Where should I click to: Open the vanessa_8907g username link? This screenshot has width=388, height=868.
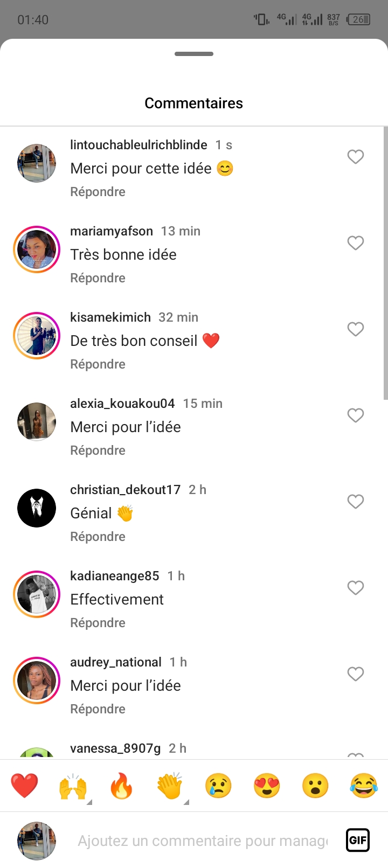click(115, 748)
